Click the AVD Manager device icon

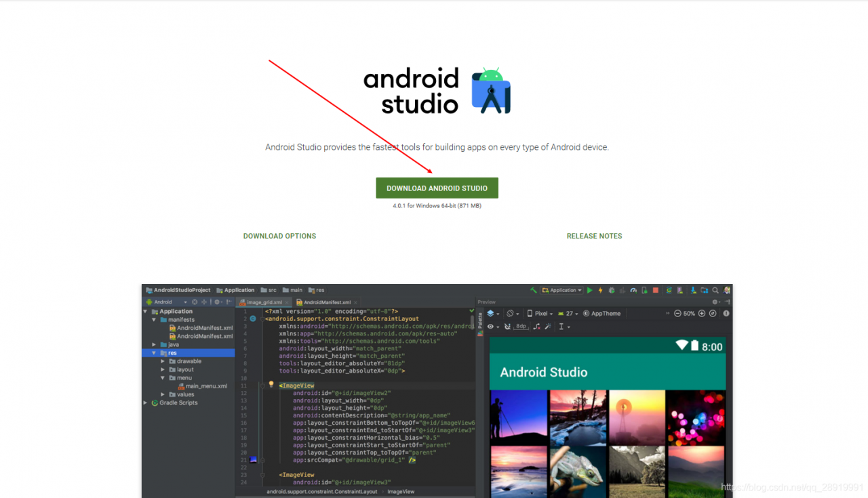coord(680,290)
